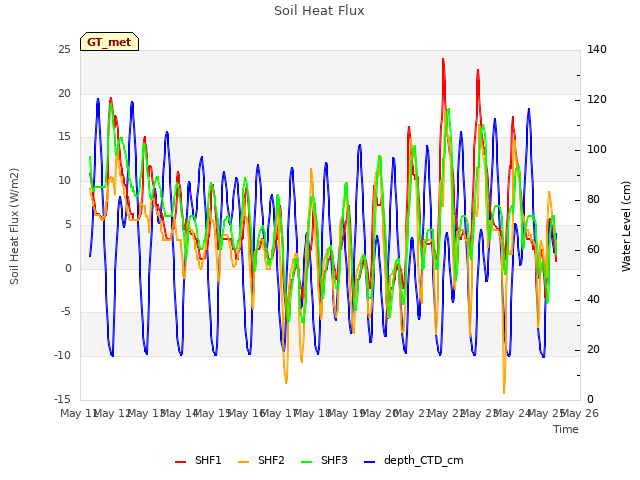Click the May 26 tick label
Image resolution: width=640 pixels, height=480 pixels.
point(580,413)
